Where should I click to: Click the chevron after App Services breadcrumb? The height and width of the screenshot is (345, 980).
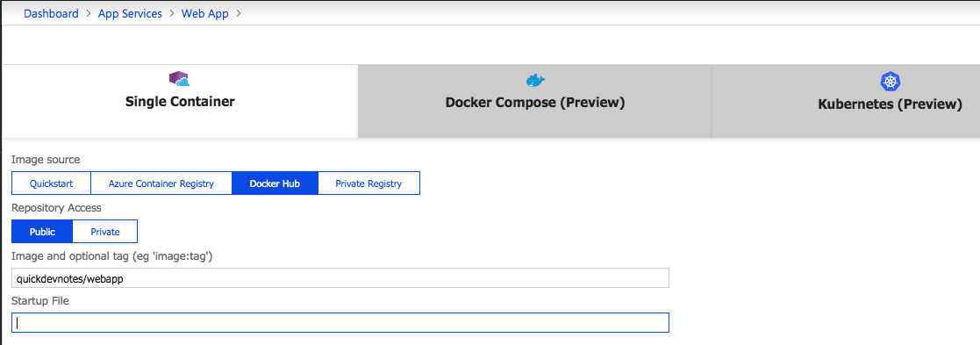point(172,13)
